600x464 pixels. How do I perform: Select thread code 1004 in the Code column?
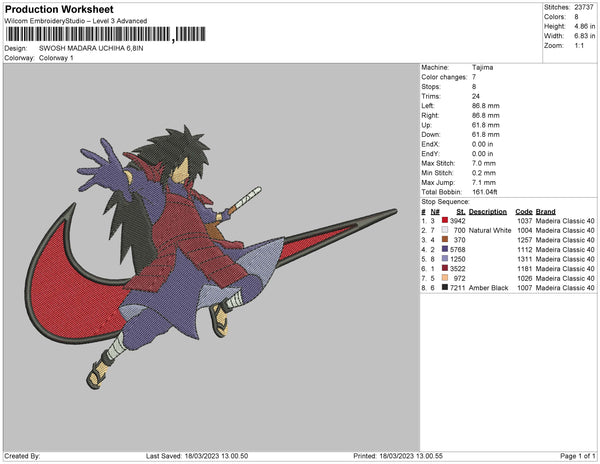click(525, 230)
